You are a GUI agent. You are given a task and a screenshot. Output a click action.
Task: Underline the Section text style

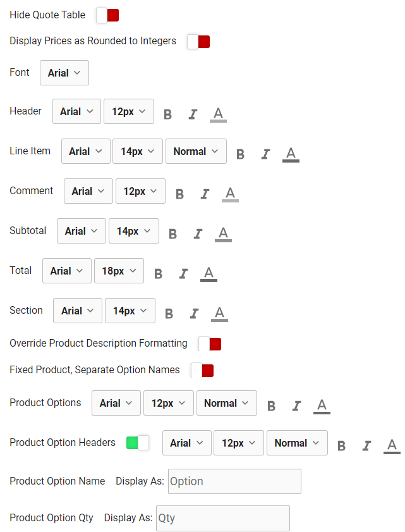click(219, 313)
